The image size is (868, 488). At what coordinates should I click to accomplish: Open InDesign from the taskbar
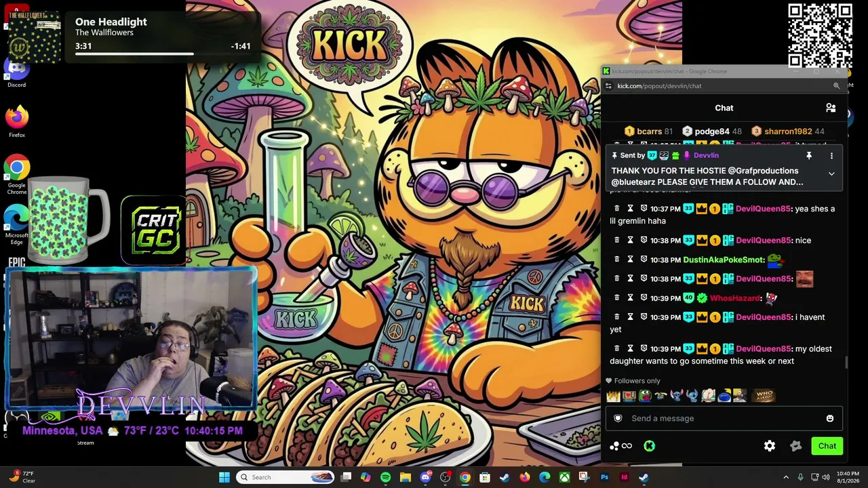pos(624,477)
